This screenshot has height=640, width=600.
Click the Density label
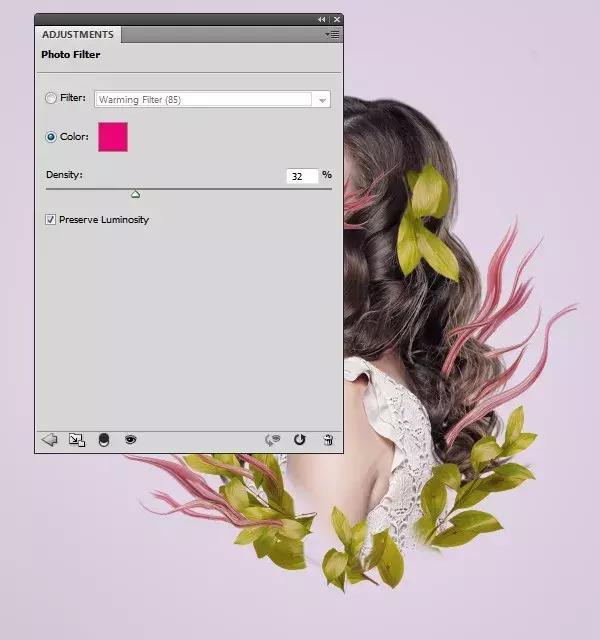(x=64, y=175)
